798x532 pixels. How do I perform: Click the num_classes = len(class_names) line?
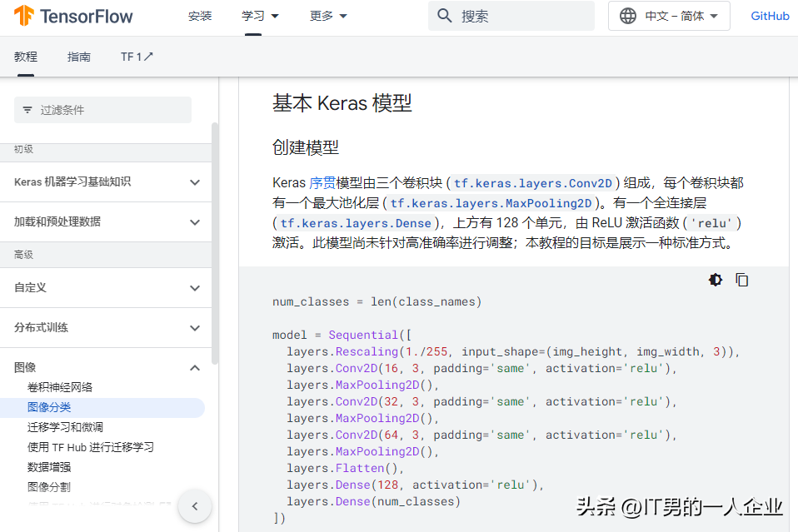click(x=377, y=301)
